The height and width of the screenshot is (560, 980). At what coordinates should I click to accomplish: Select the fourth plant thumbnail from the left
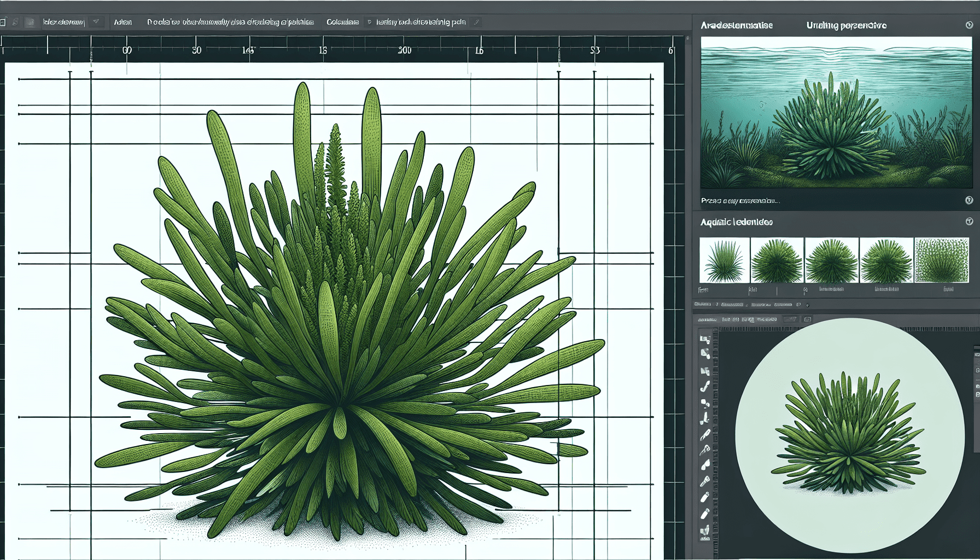click(x=886, y=260)
